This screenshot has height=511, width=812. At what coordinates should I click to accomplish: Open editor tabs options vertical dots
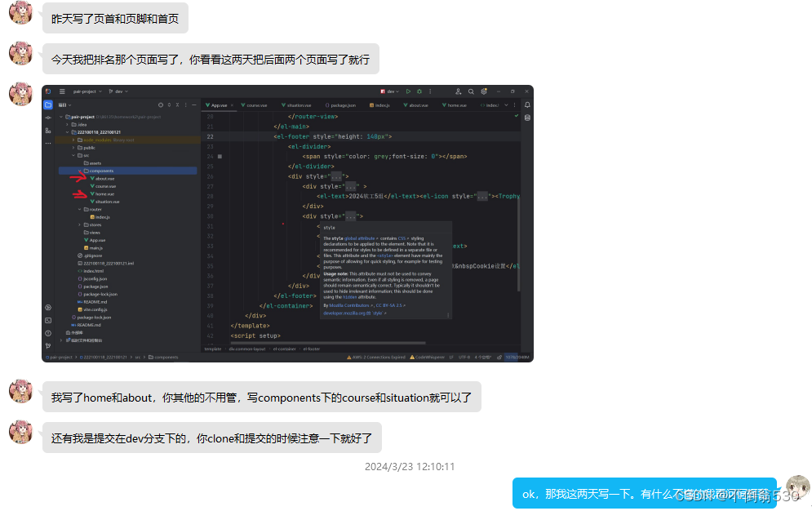tap(514, 105)
